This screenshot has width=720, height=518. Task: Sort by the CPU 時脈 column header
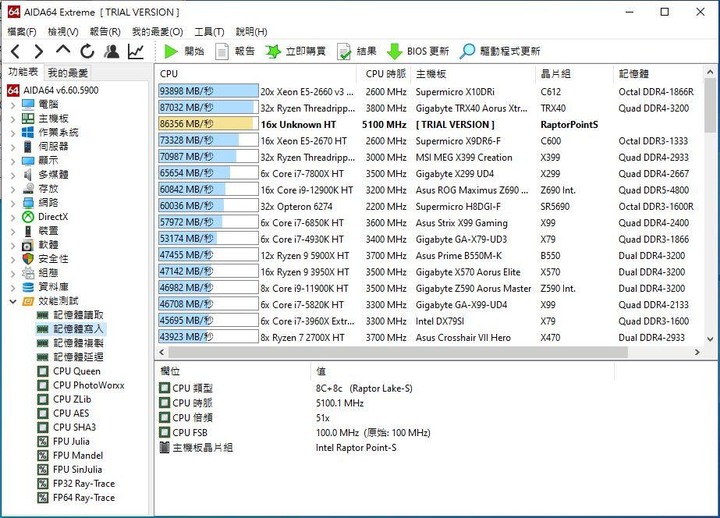[x=385, y=73]
